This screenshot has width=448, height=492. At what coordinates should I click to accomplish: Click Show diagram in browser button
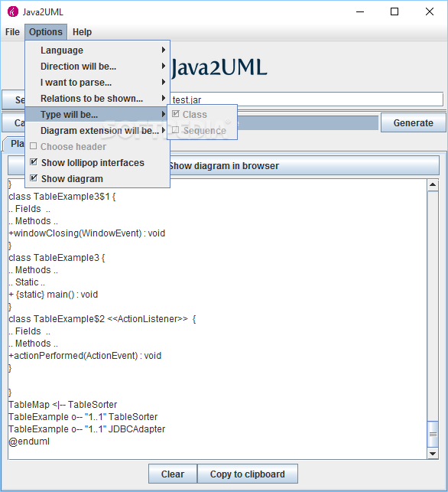(x=223, y=166)
